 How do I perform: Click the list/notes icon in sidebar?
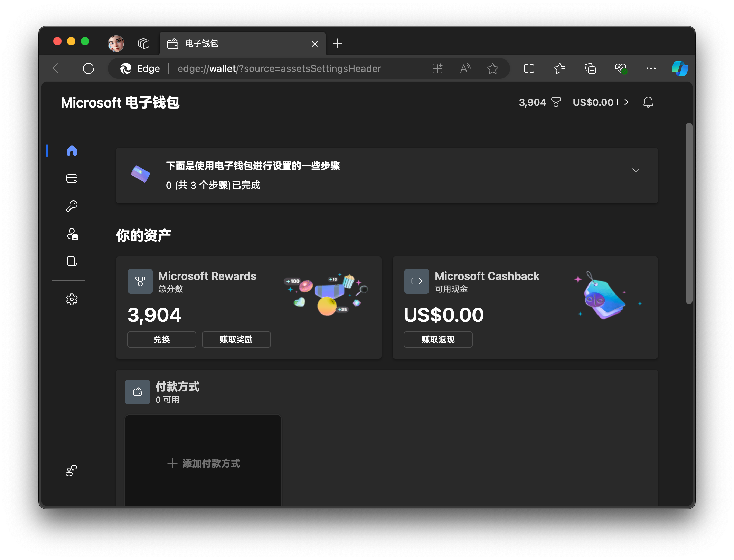click(72, 261)
